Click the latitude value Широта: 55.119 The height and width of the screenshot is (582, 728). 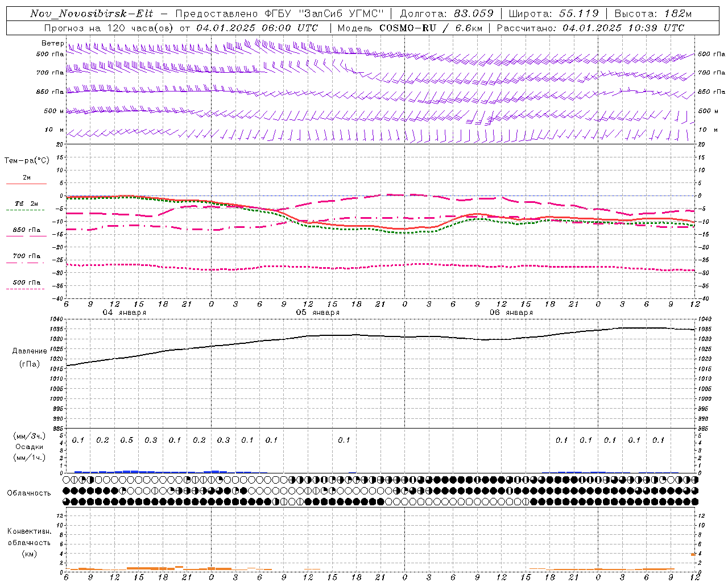coord(554,14)
